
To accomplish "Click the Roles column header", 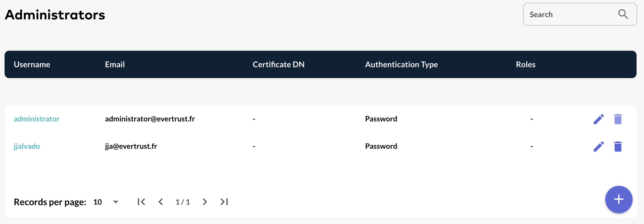I will click(526, 64).
